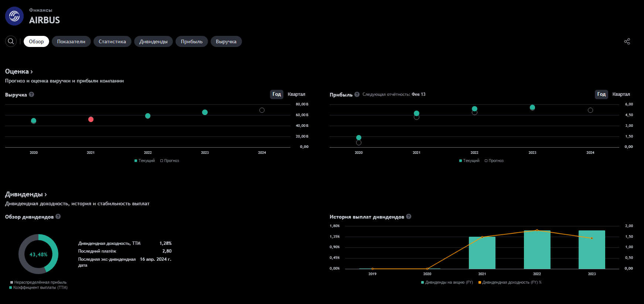Image resolution: width=644 pixels, height=304 pixels.
Task: Click the Финансы breadcrumb label
Action: (x=41, y=10)
